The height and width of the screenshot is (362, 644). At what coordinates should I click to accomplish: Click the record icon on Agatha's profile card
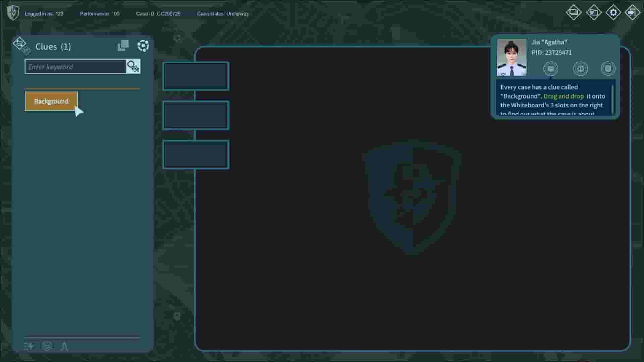tap(608, 68)
